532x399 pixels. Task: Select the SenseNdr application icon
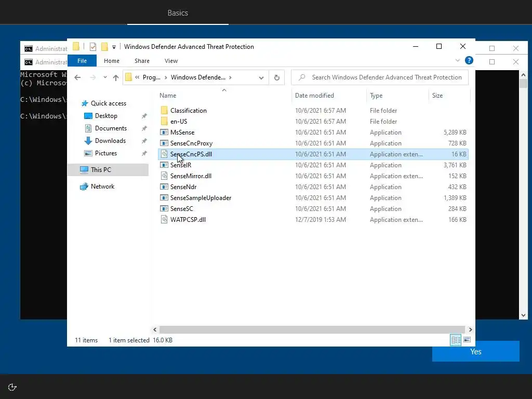[x=164, y=187]
